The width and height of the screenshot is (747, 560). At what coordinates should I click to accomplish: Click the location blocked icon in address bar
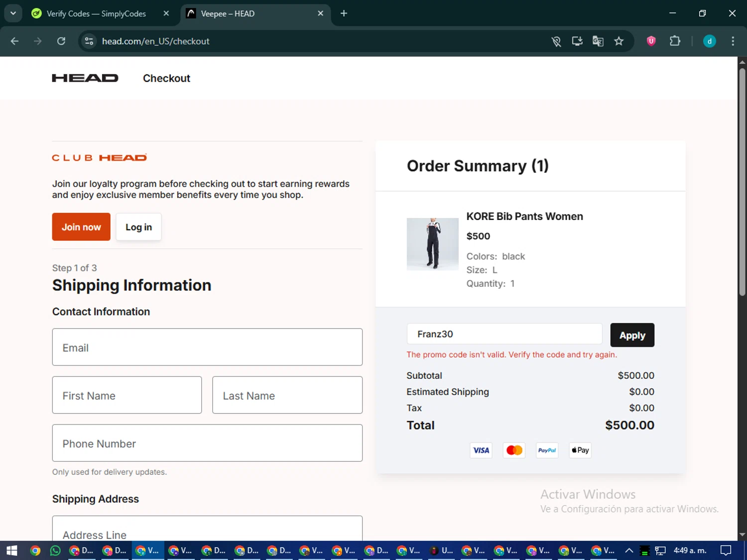pyautogui.click(x=556, y=41)
